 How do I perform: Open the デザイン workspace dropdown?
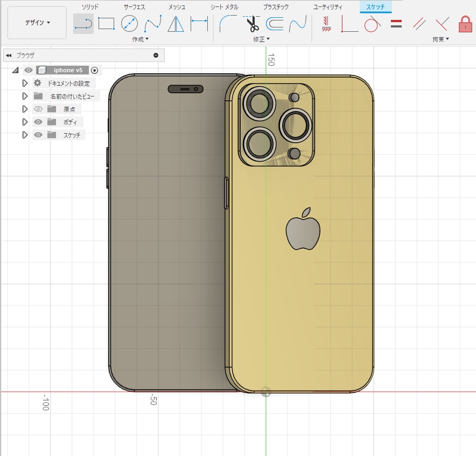point(37,23)
